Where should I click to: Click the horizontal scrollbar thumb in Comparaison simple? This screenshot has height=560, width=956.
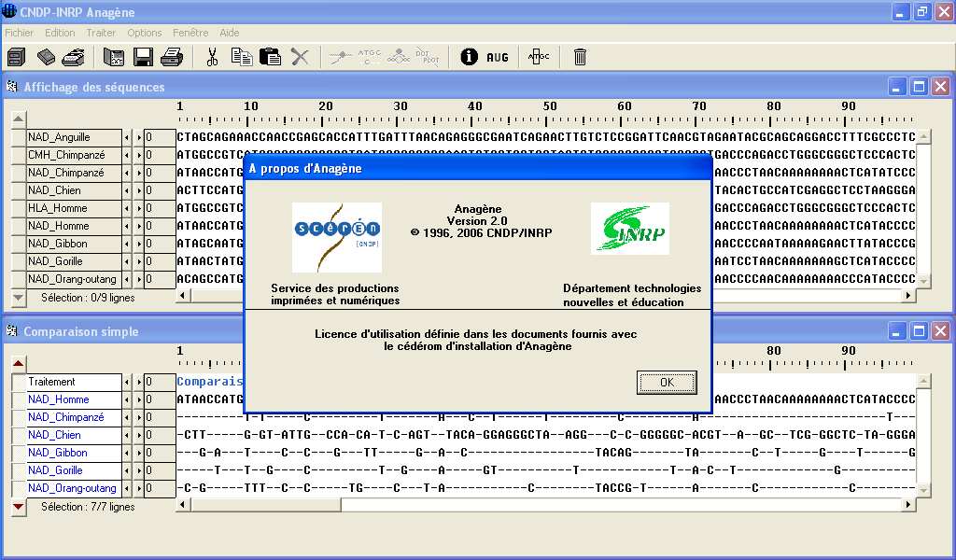click(266, 505)
